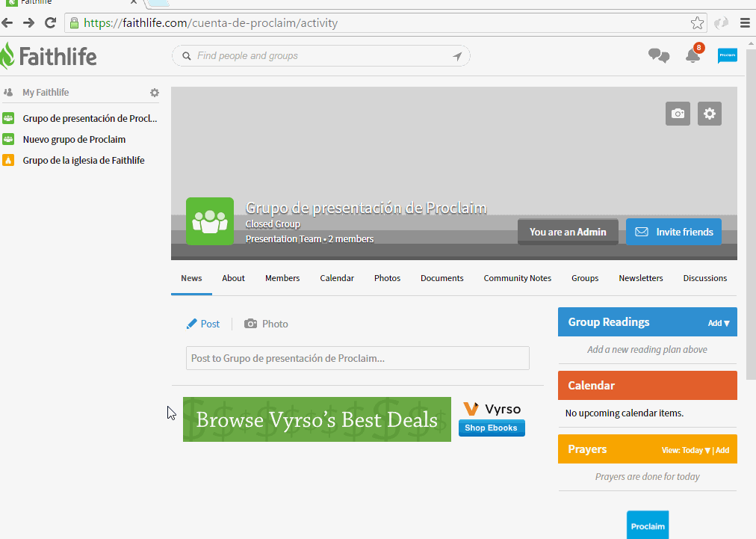Open the Community Notes tab

point(518,278)
